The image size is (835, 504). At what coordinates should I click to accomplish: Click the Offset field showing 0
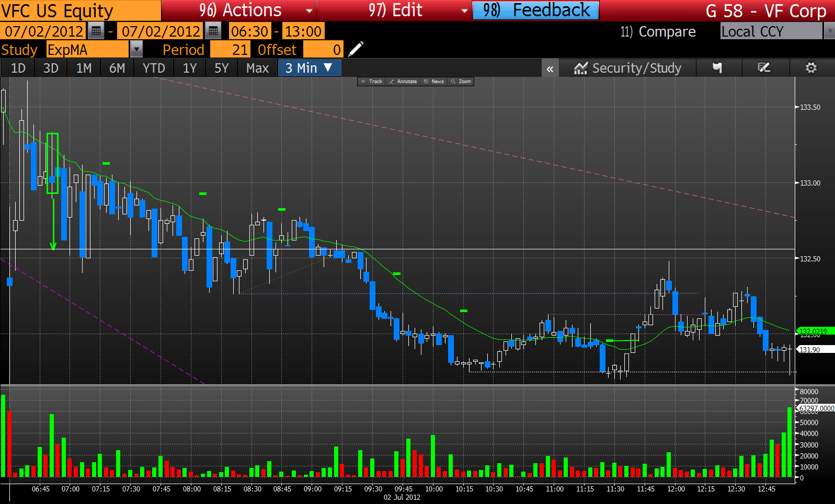click(x=323, y=50)
